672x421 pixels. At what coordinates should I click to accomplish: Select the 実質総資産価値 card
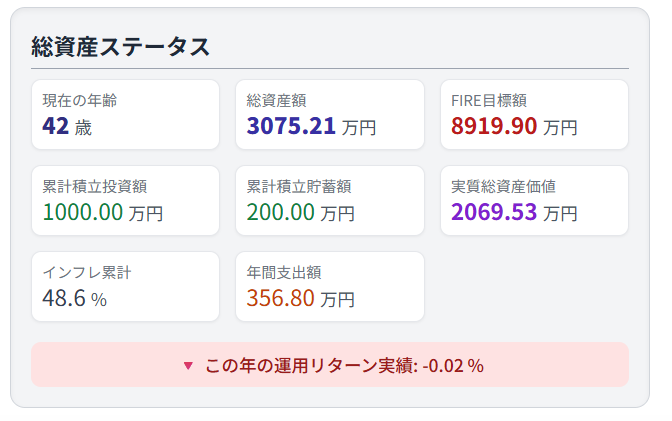[534, 201]
